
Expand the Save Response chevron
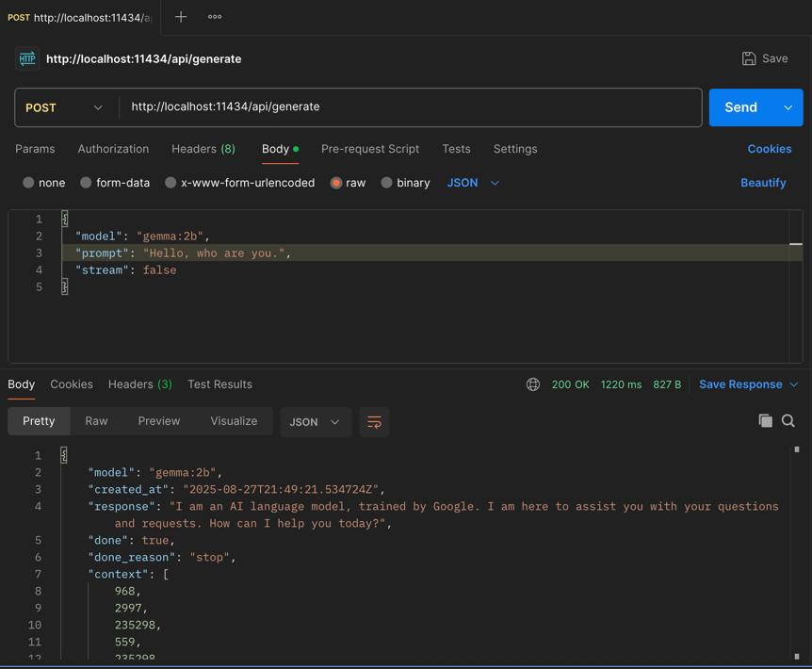click(794, 384)
